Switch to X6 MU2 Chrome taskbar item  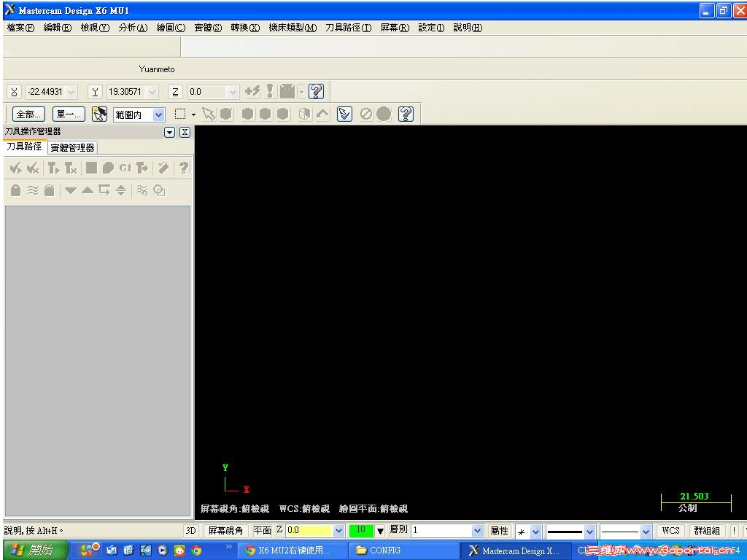(292, 551)
